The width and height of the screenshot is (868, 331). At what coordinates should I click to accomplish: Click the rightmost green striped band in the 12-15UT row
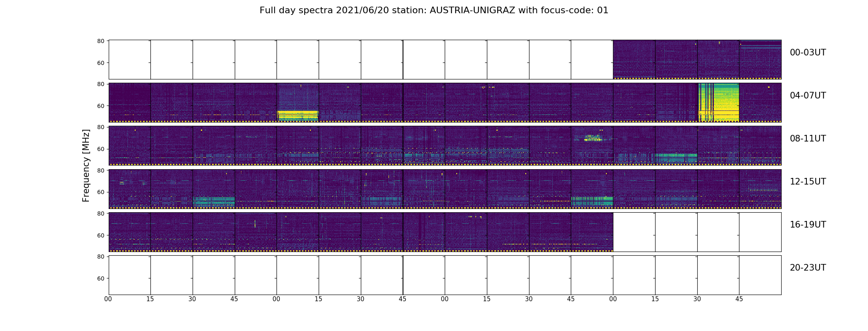tap(592, 201)
